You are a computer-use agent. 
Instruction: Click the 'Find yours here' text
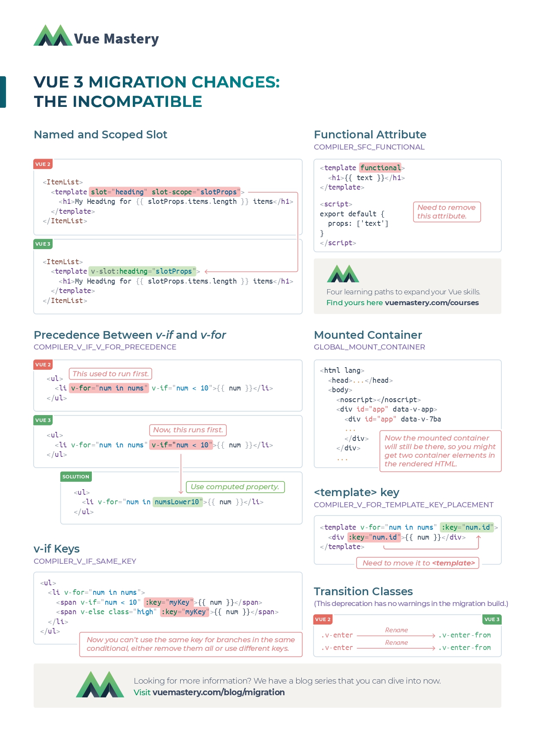click(x=354, y=303)
